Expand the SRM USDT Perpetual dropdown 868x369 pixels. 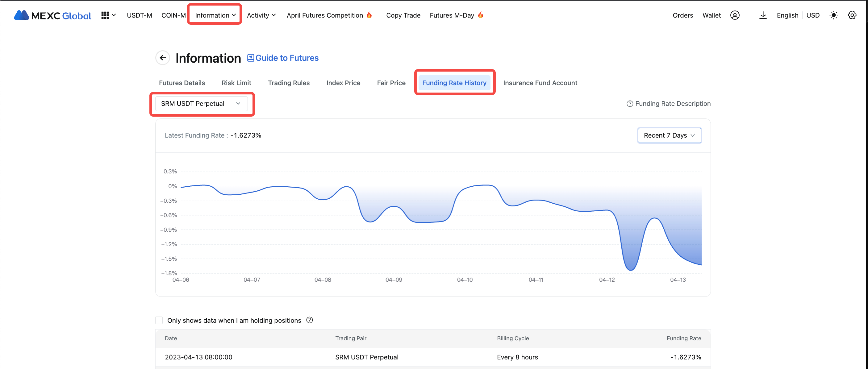(x=201, y=104)
